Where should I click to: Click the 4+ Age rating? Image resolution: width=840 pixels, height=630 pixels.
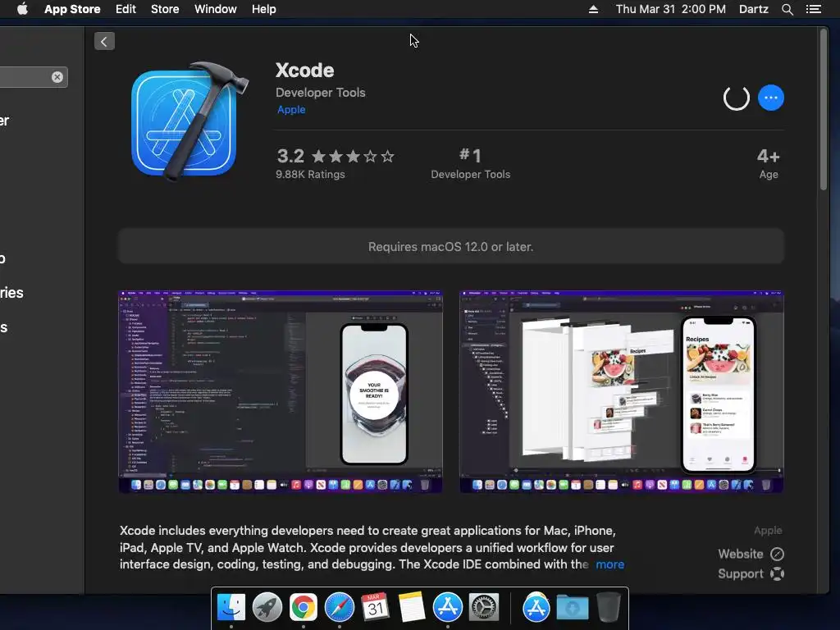(768, 163)
